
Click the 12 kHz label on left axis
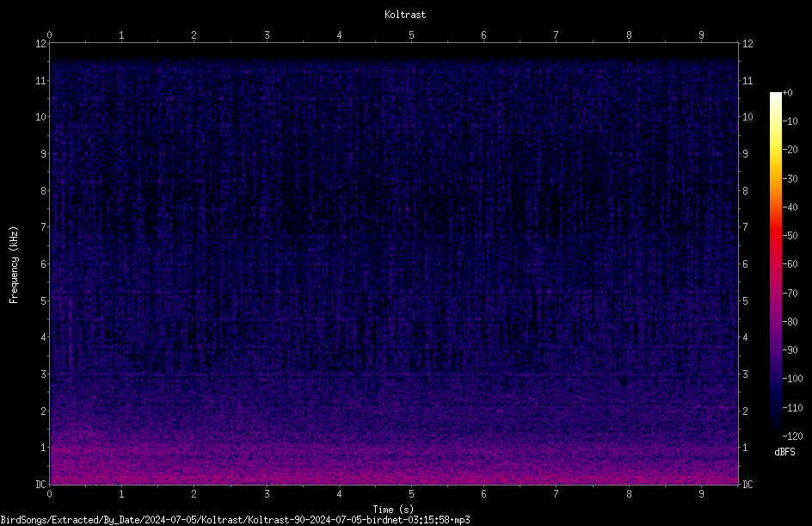click(41, 44)
